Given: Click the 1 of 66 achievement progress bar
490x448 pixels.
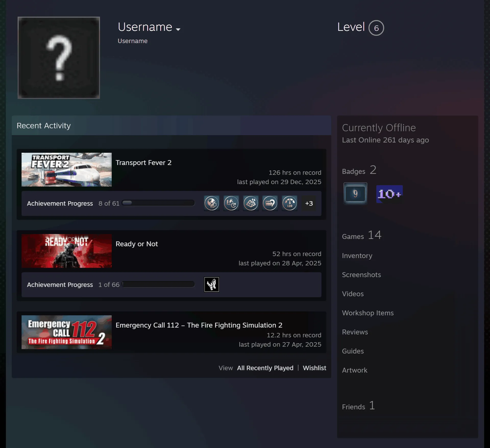Looking at the screenshot, I should (158, 284).
